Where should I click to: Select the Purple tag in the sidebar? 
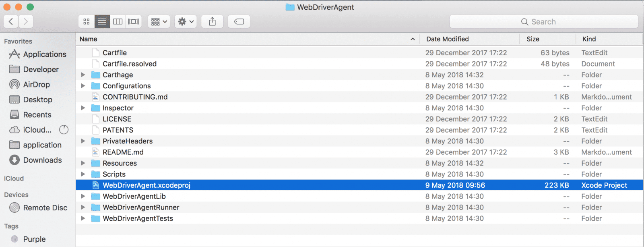[x=34, y=239]
